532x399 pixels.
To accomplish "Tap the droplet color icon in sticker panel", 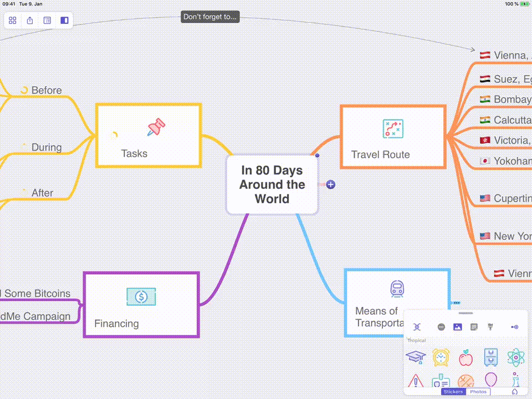I will (515, 391).
